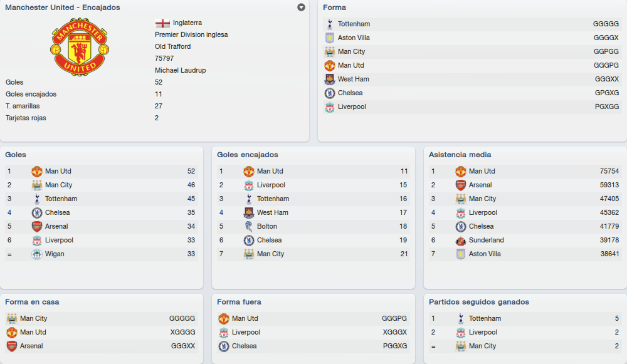This screenshot has height=364, width=627.
Task: Click the England flag icon
Action: (162, 23)
